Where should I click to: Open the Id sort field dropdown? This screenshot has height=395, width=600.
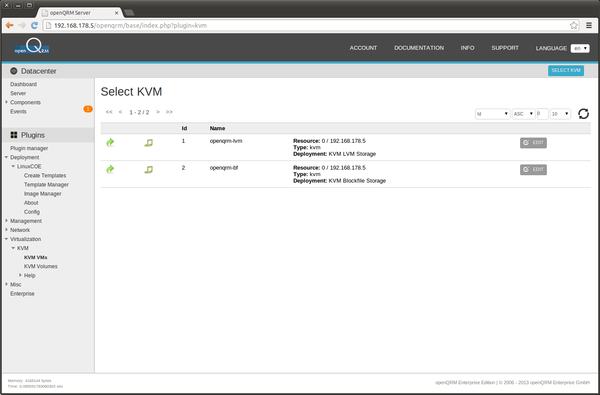(x=492, y=114)
